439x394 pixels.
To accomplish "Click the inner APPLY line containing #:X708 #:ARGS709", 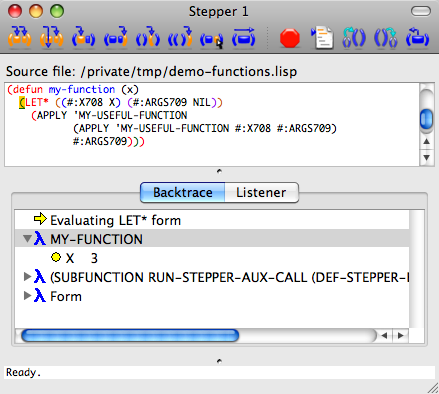I will (x=205, y=128).
